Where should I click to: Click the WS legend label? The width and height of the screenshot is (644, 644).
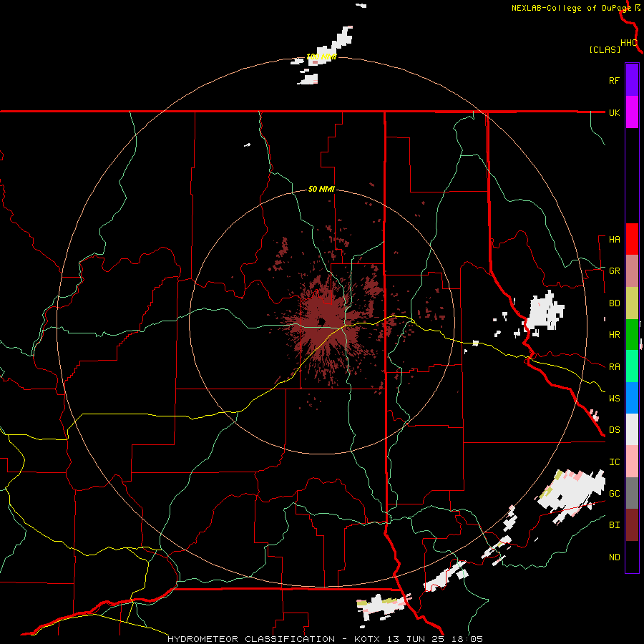614,399
